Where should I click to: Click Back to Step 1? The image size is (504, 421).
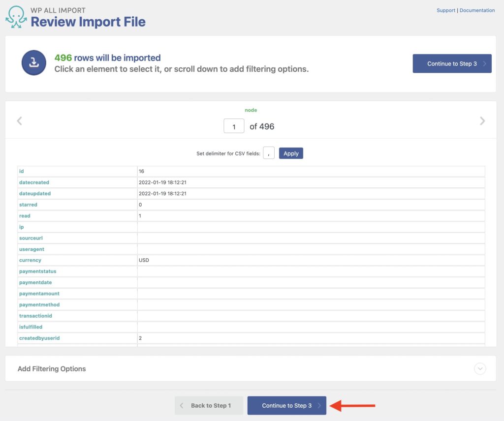click(x=209, y=405)
